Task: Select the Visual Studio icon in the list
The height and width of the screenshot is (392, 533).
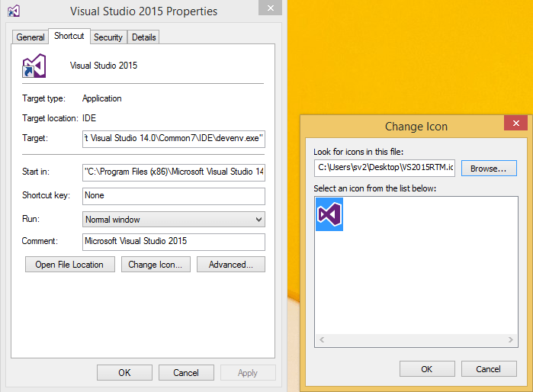Action: click(x=329, y=214)
